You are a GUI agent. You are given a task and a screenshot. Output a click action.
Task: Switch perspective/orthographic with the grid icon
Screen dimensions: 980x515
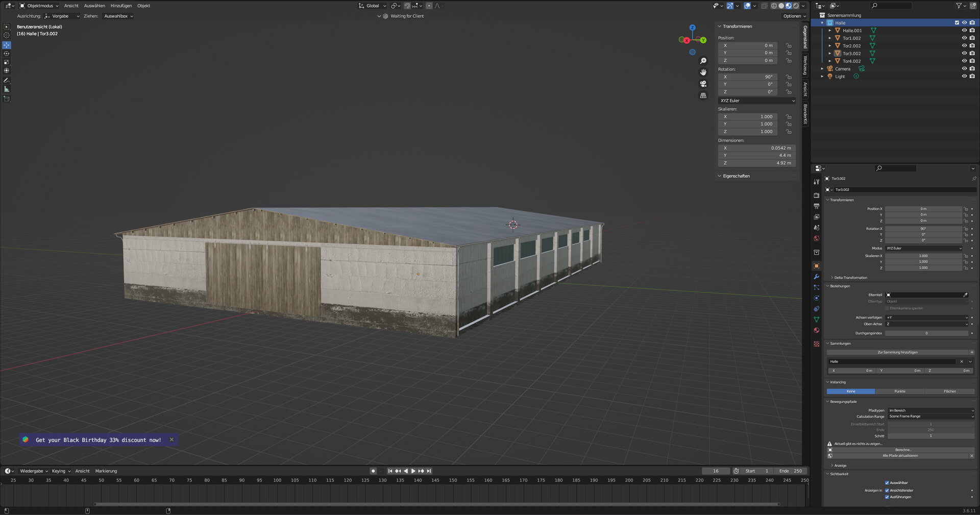[703, 95]
